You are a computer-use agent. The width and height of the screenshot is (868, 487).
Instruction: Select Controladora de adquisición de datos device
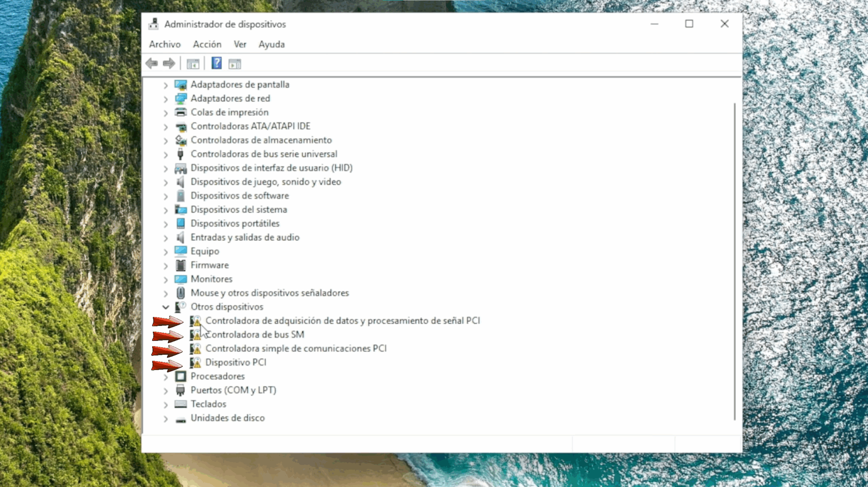point(342,321)
